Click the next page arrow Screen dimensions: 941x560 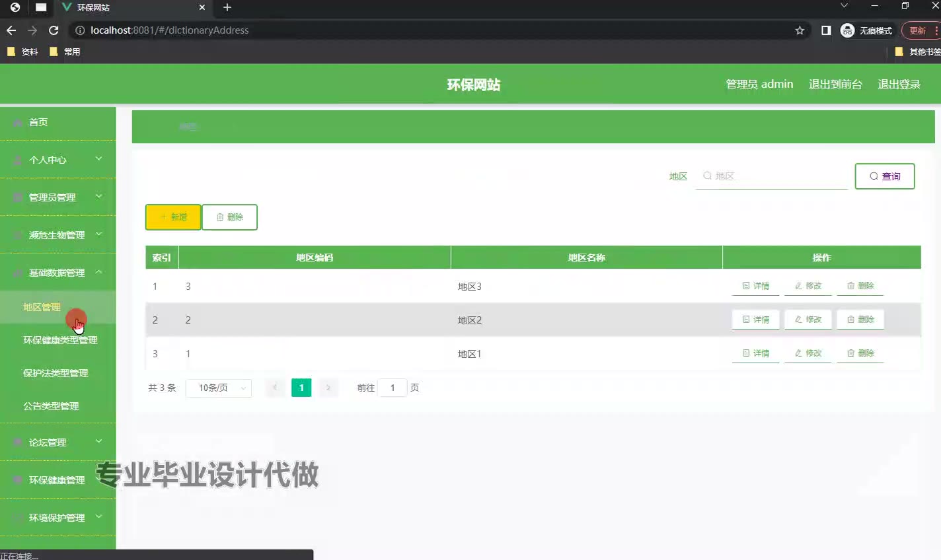pos(328,388)
